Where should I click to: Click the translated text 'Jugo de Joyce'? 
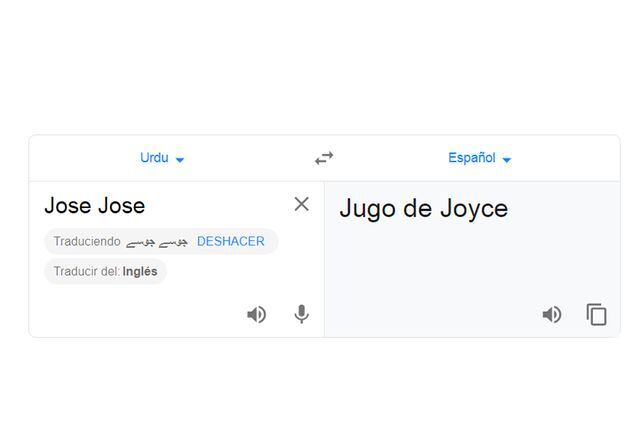[423, 208]
